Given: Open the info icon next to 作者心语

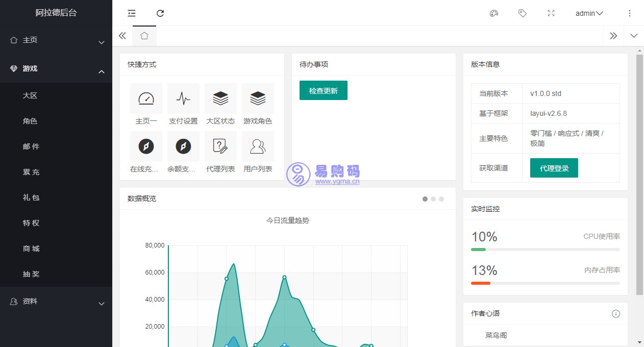Looking at the screenshot, I should (616, 314).
